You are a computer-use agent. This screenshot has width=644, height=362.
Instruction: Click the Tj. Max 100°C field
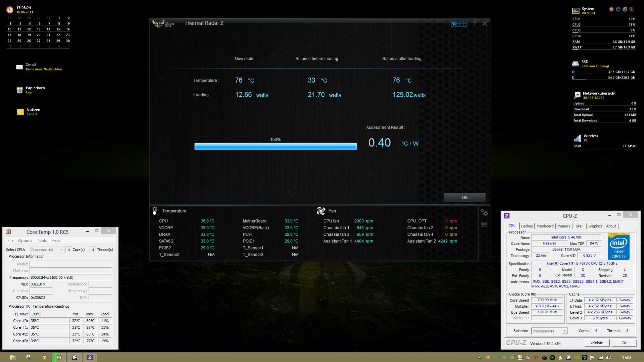click(x=49, y=314)
